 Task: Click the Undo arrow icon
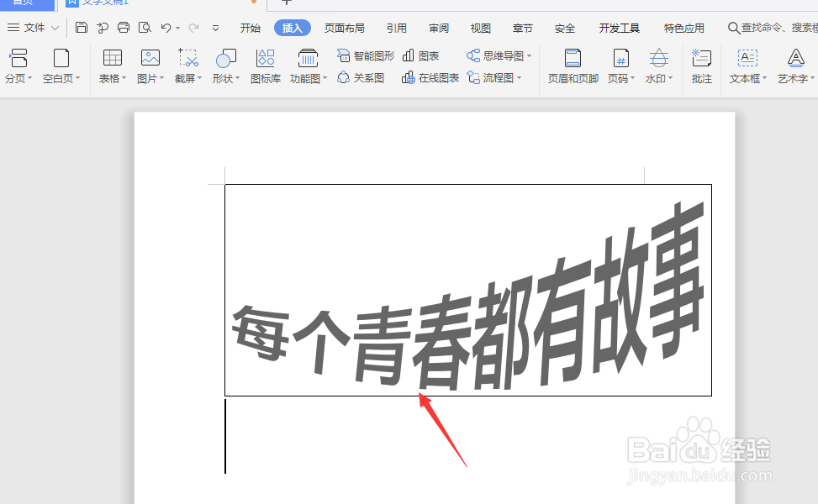[x=166, y=28]
